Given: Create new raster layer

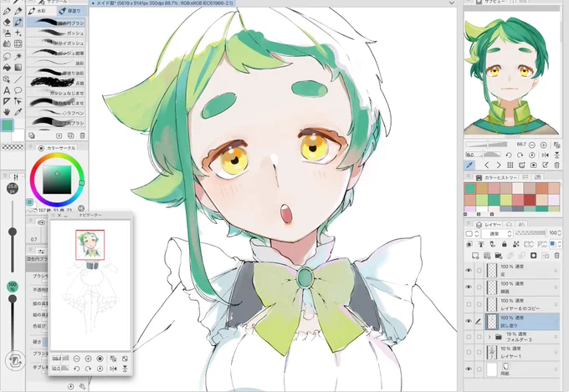Looking at the screenshot, I should pos(475,256).
